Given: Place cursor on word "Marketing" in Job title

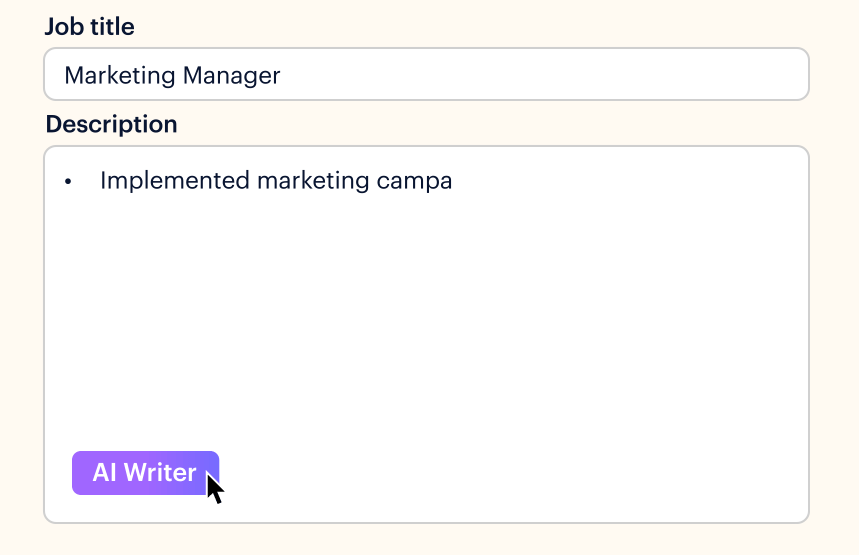Looking at the screenshot, I should tap(121, 76).
